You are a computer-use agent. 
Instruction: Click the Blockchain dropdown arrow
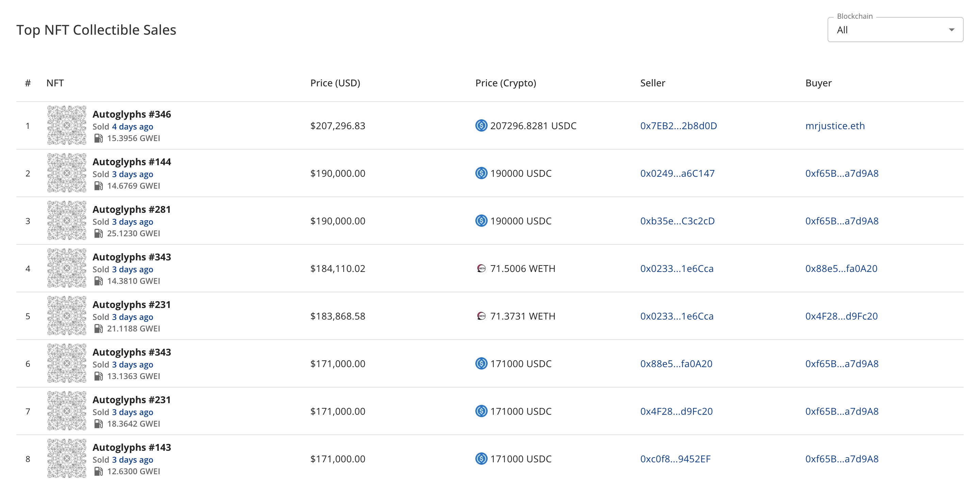pyautogui.click(x=951, y=30)
